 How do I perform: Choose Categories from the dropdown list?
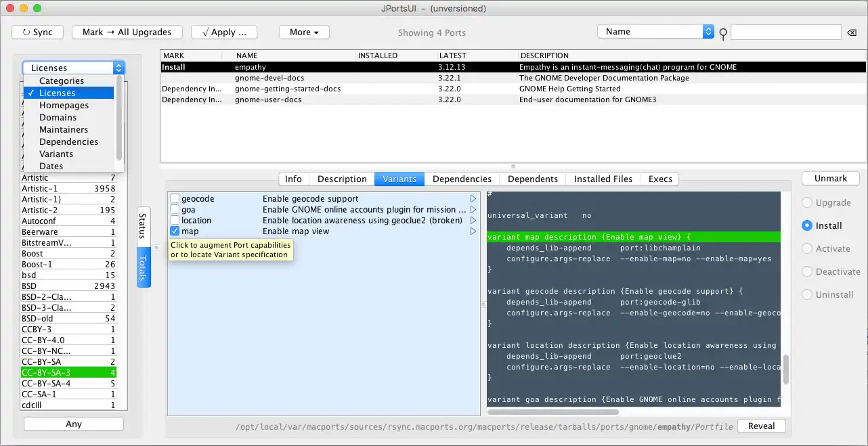click(70, 81)
